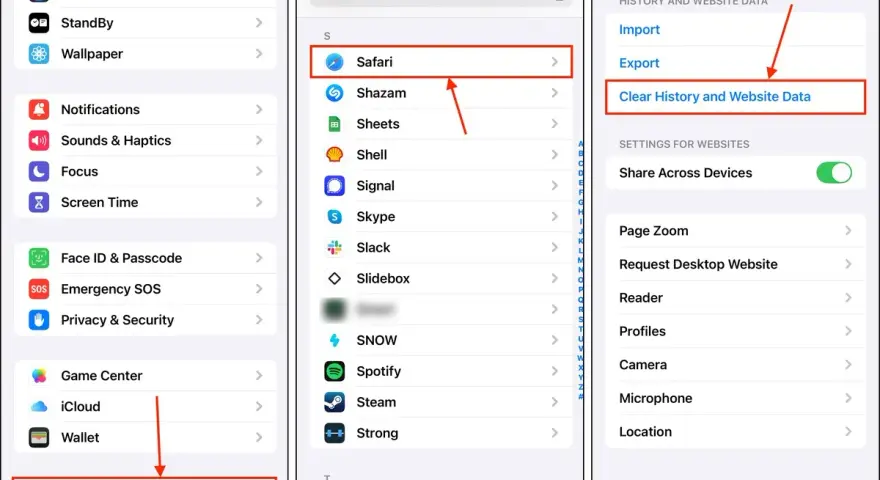Tap Clear History and Website Data
The height and width of the screenshot is (480, 880).
(735, 97)
